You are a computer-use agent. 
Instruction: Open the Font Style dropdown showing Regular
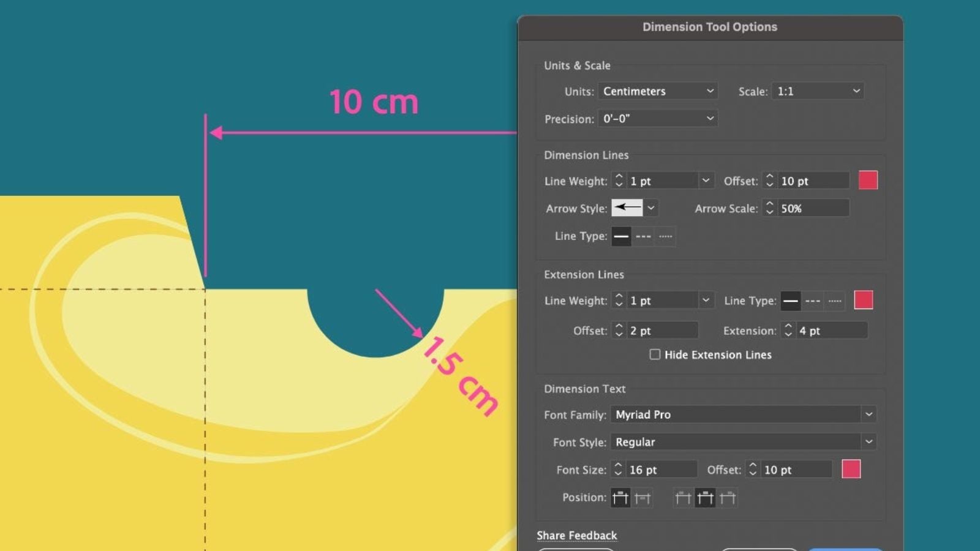743,442
